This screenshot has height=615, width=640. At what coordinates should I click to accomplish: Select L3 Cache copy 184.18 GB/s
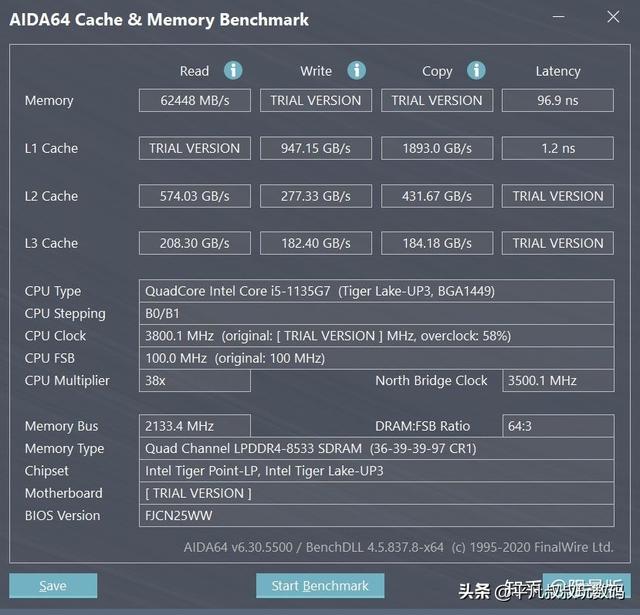(x=437, y=243)
